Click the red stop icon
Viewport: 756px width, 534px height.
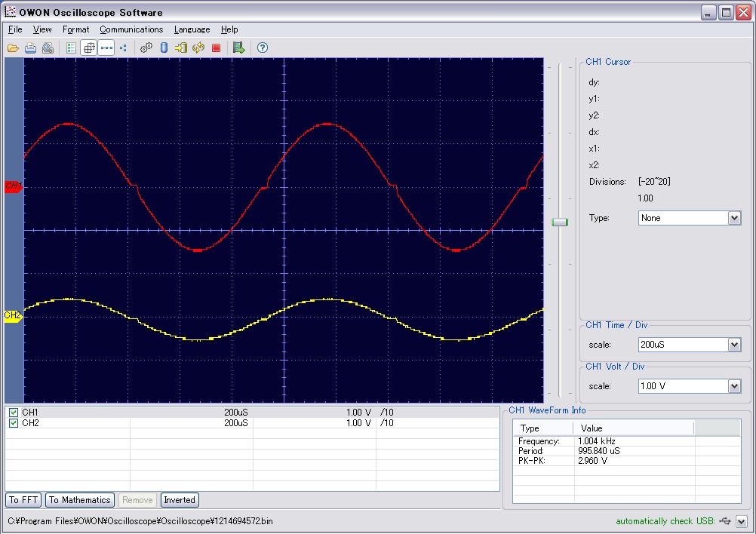[x=216, y=48]
